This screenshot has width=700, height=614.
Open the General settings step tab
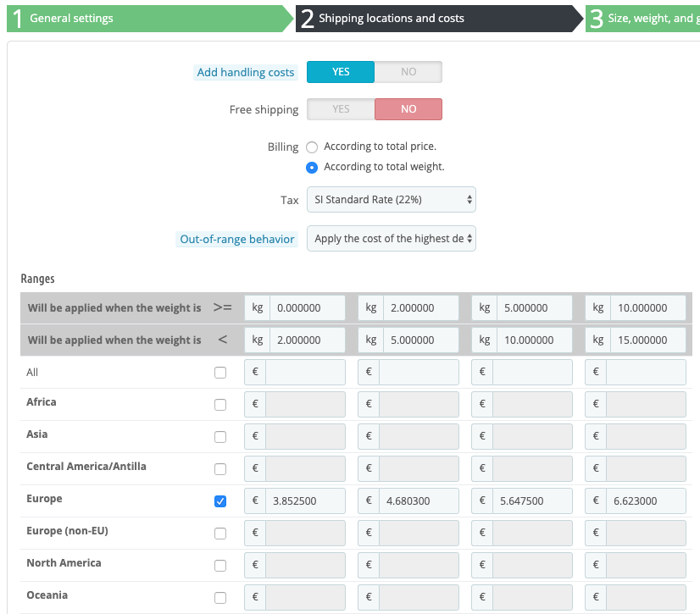pyautogui.click(x=71, y=18)
